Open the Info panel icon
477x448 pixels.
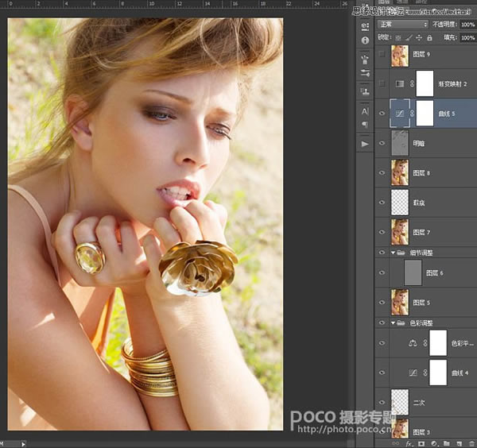(x=365, y=41)
